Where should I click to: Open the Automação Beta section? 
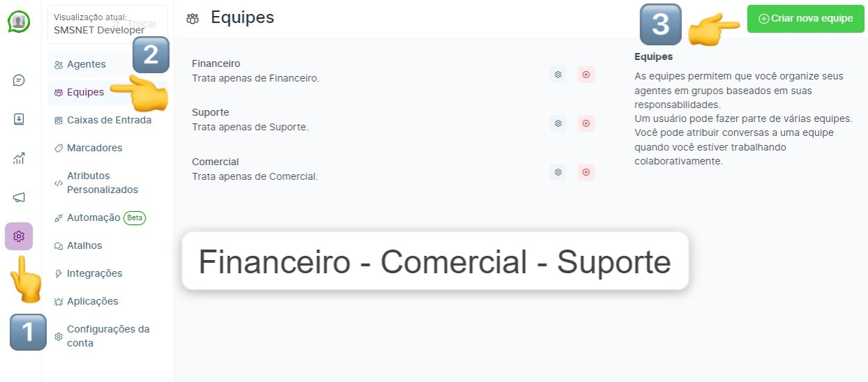93,217
